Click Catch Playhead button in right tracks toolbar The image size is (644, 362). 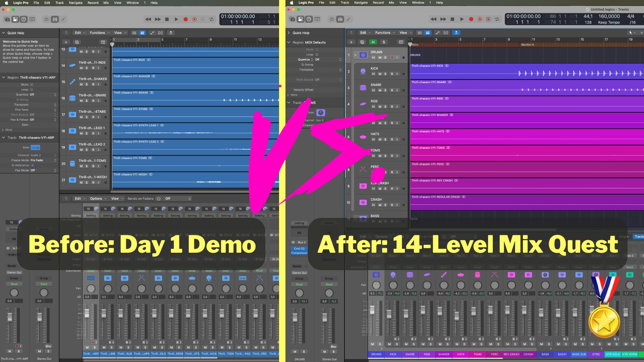click(x=456, y=33)
